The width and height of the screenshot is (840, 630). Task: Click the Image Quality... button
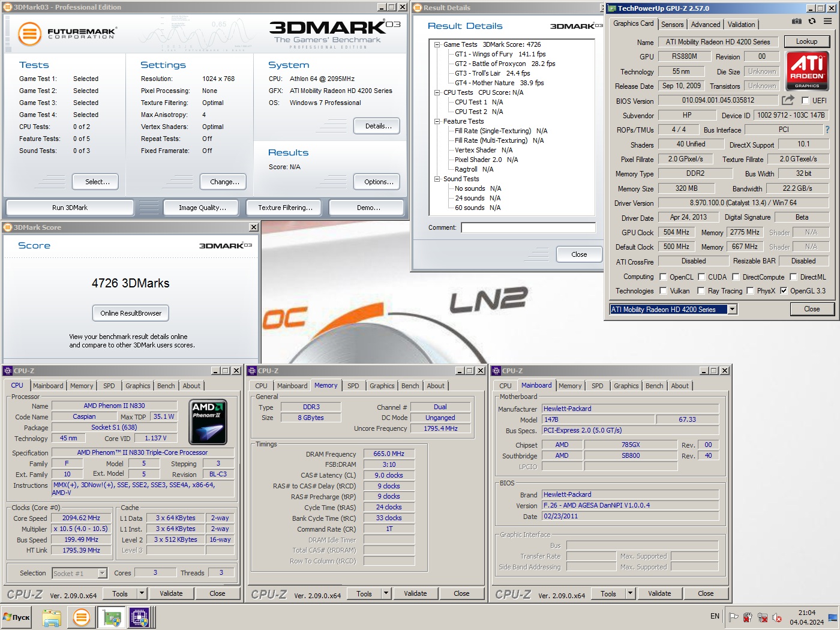202,208
